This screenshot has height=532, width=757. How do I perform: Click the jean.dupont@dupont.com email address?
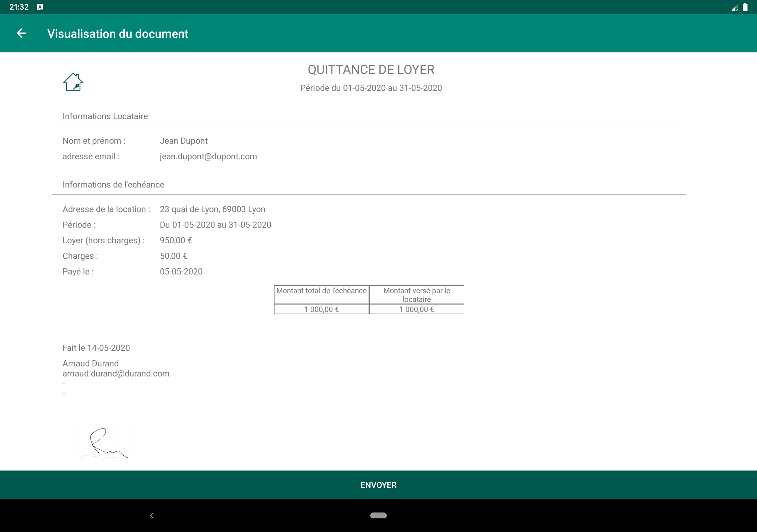(208, 156)
